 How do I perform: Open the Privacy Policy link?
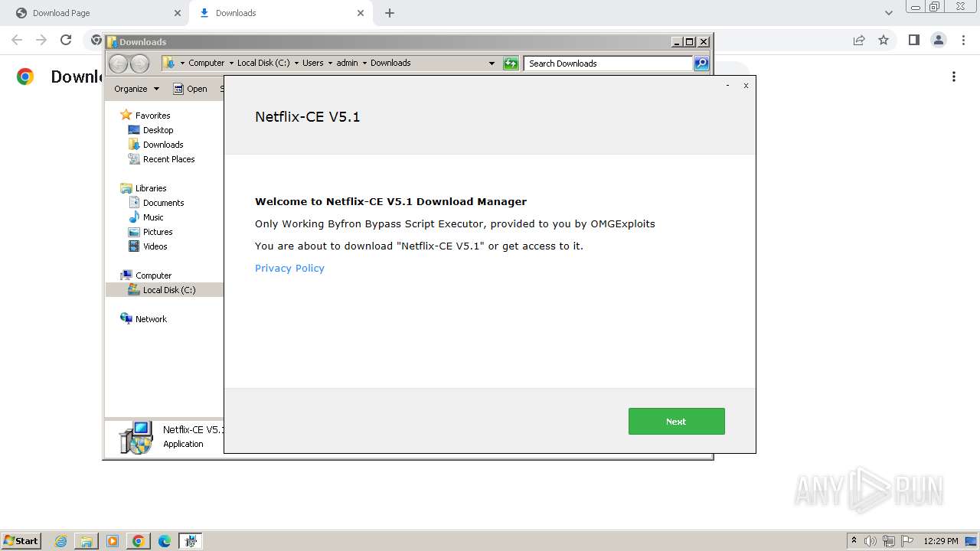289,268
